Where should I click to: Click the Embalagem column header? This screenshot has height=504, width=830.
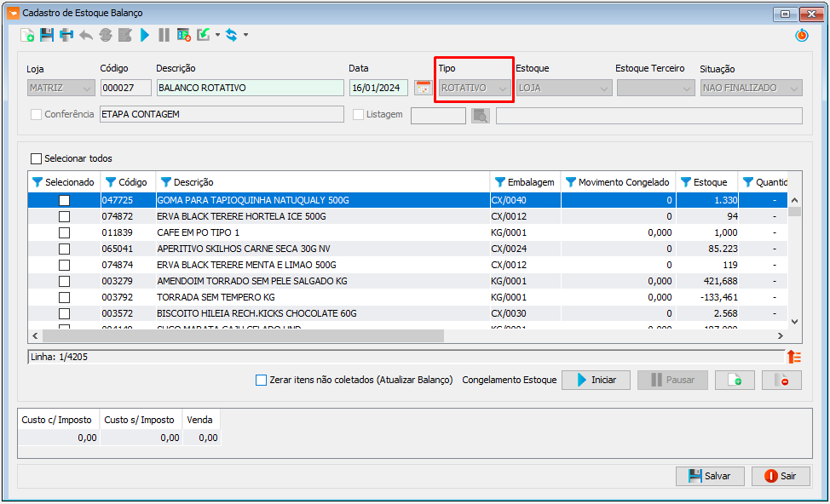coord(525,182)
